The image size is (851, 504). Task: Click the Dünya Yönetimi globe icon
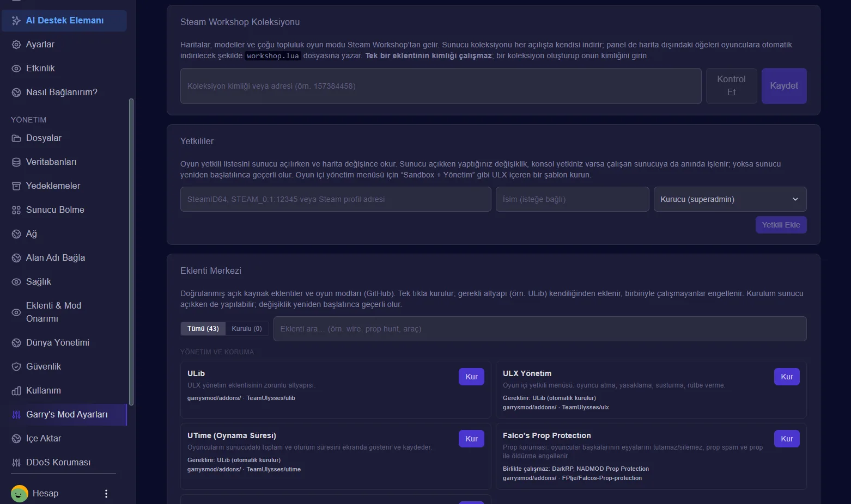point(16,343)
